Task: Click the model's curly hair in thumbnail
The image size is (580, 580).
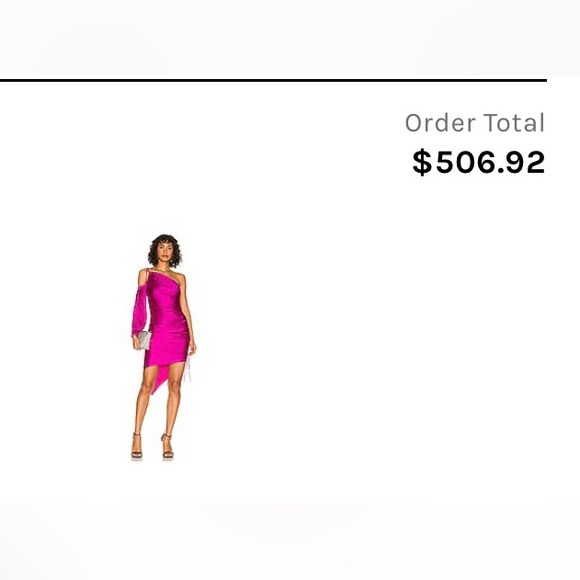Action: [x=165, y=245]
